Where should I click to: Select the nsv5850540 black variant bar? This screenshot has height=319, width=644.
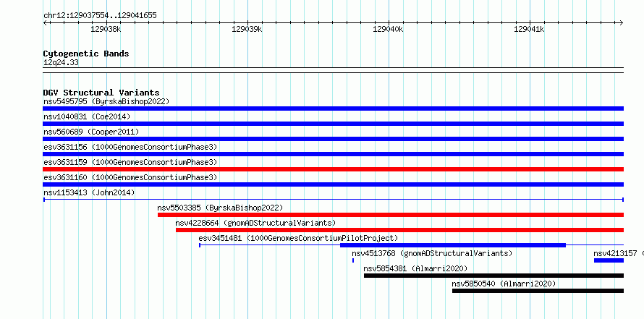[538, 291]
